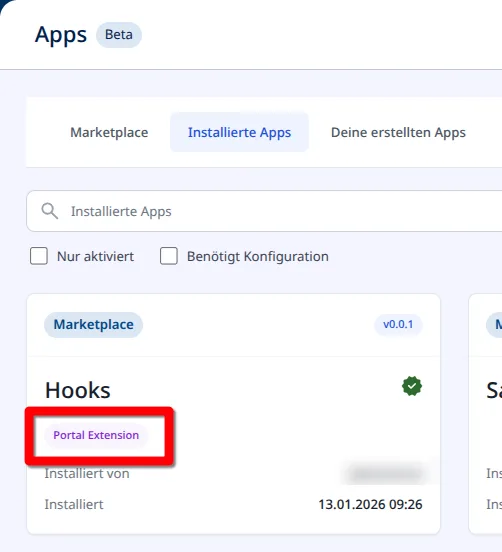Image resolution: width=502 pixels, height=552 pixels.
Task: Click the install date 13.01.2026 09:26
Action: click(x=370, y=504)
